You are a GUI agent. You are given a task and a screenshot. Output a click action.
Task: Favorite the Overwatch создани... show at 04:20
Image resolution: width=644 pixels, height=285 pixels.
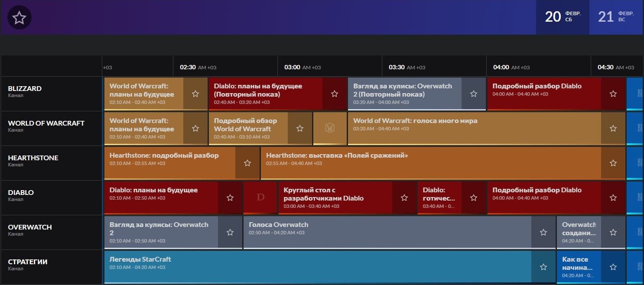pyautogui.click(x=613, y=232)
